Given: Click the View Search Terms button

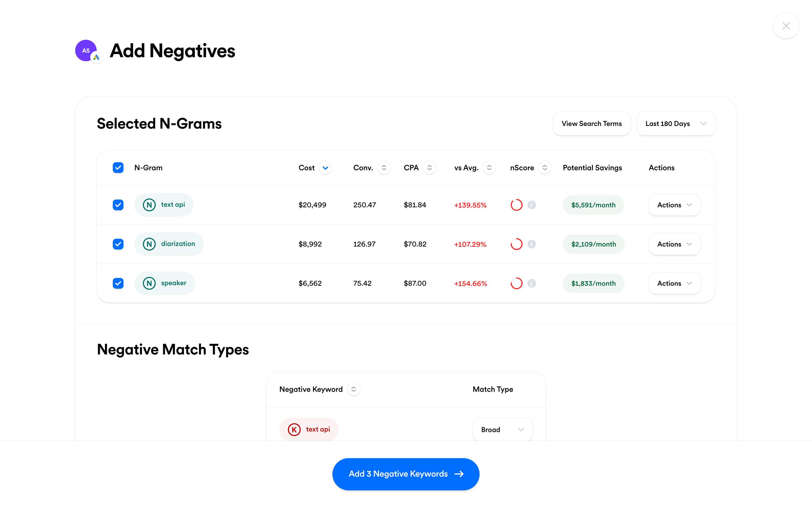Looking at the screenshot, I should [591, 124].
